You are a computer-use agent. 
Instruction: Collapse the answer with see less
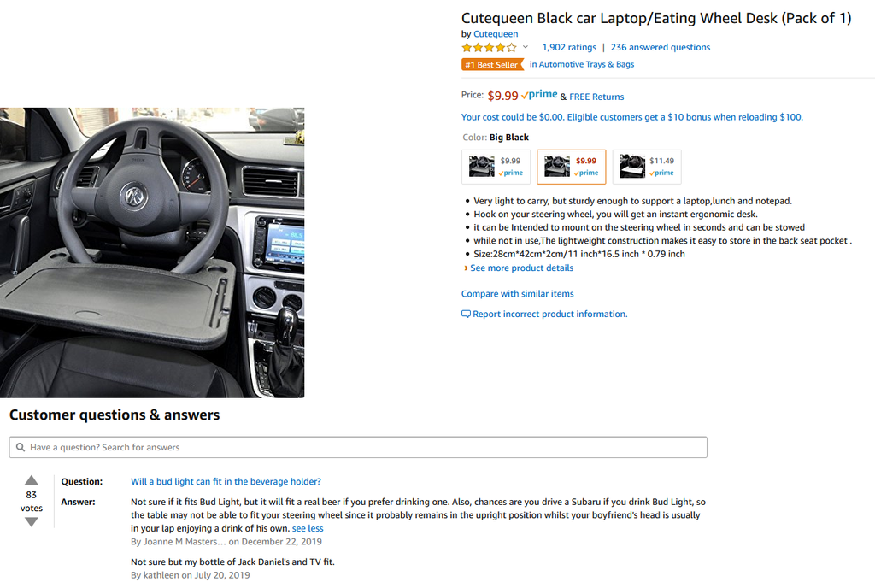(308, 528)
